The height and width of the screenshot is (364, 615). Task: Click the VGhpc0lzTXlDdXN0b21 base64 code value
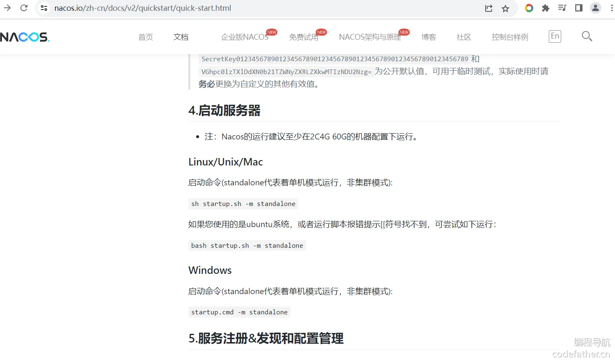[x=286, y=72]
